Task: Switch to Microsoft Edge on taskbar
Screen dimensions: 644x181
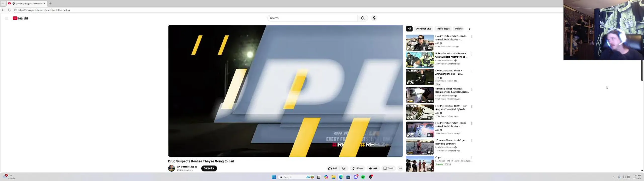Action: (341, 177)
